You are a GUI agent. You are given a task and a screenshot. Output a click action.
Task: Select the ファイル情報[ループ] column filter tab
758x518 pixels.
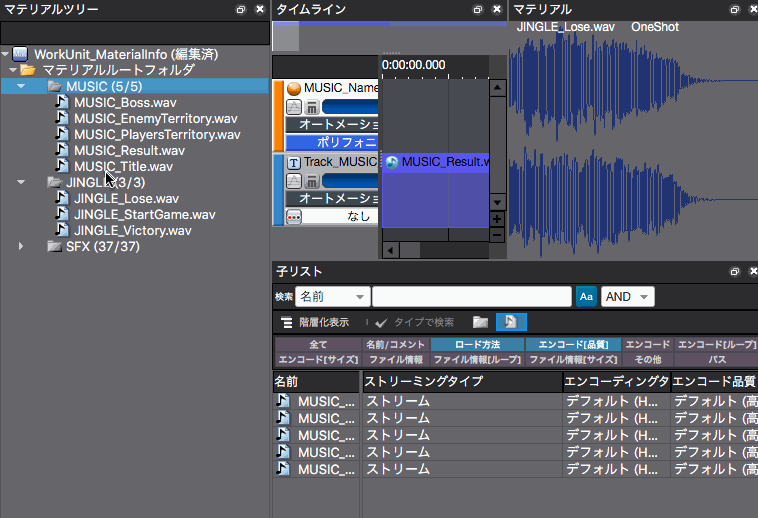(476, 359)
